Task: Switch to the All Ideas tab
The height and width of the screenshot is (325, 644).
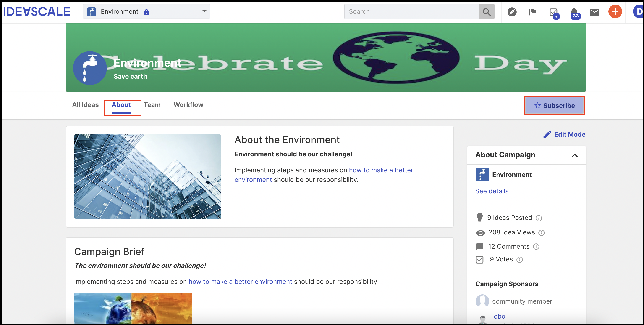Action: [85, 105]
